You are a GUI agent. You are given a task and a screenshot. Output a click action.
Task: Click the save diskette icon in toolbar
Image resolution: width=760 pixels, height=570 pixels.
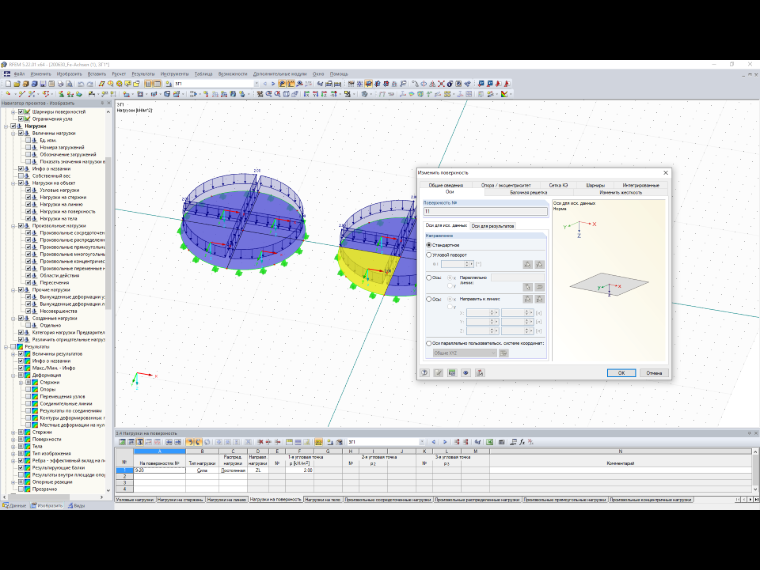(43, 84)
